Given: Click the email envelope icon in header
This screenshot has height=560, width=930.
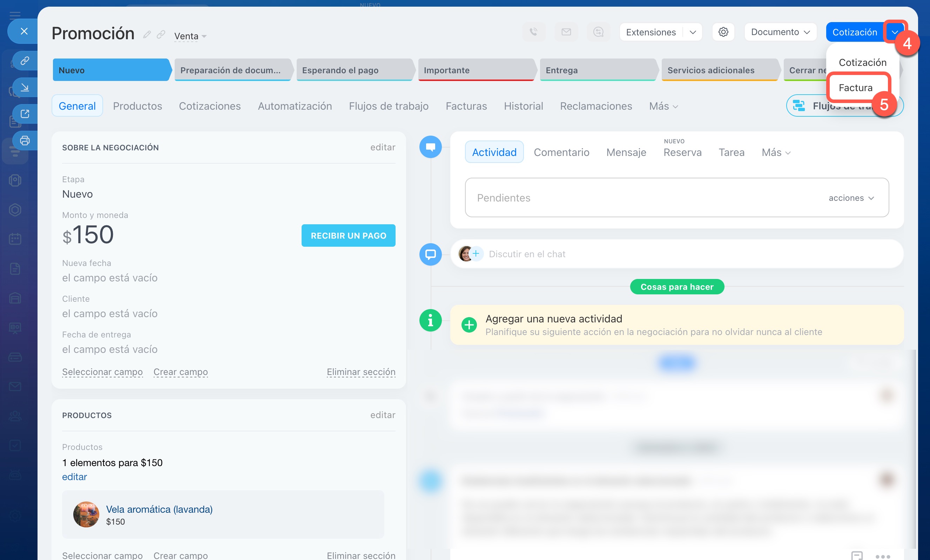Looking at the screenshot, I should (x=566, y=32).
